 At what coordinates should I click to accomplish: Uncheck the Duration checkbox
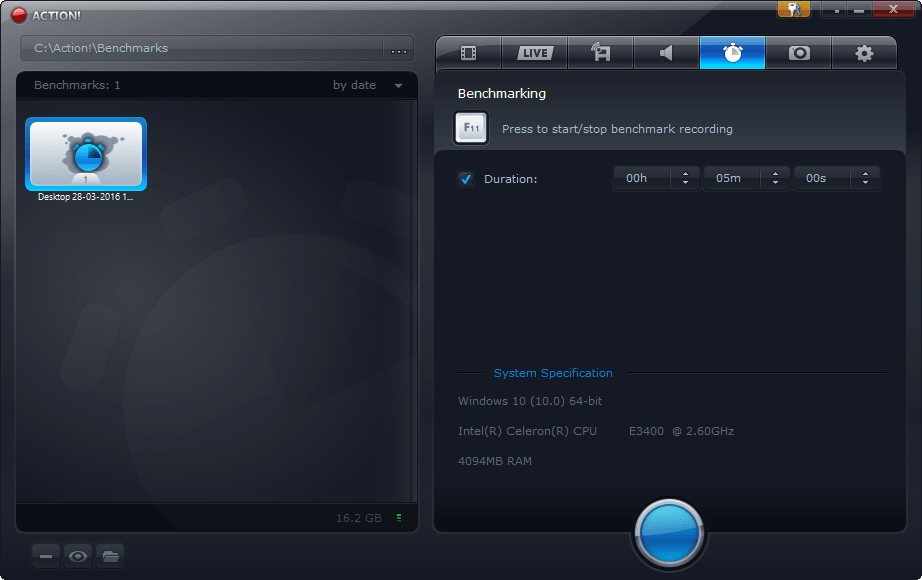[x=466, y=179]
